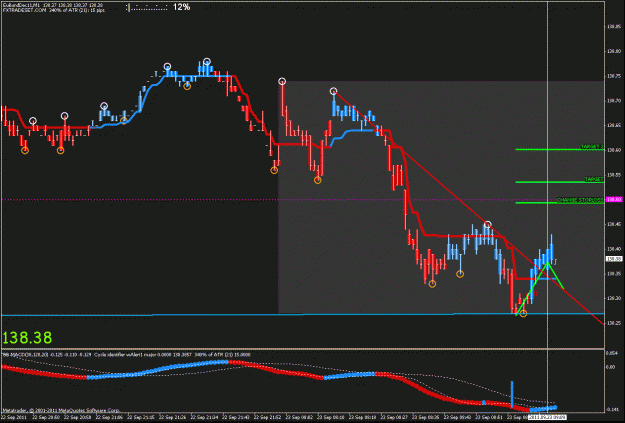This screenshot has width=625, height=423.
Task: Click the MACD indicator header text
Action: pos(127,354)
